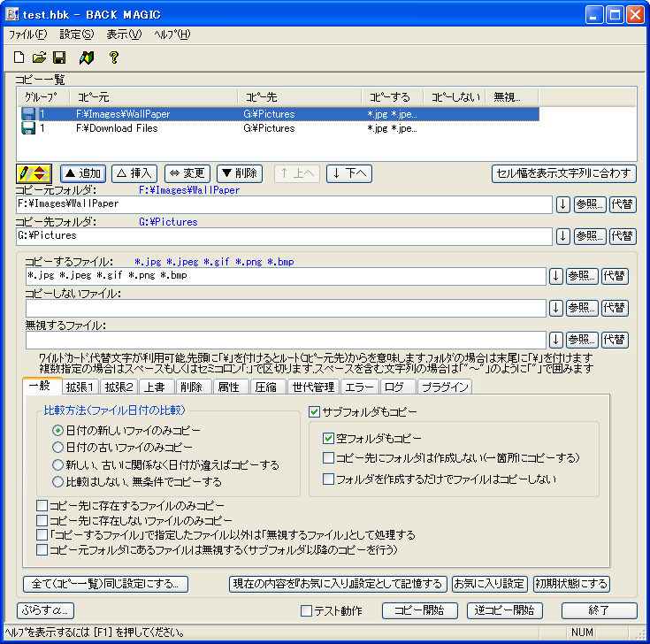Click the Open folder toolbar icon

39,57
